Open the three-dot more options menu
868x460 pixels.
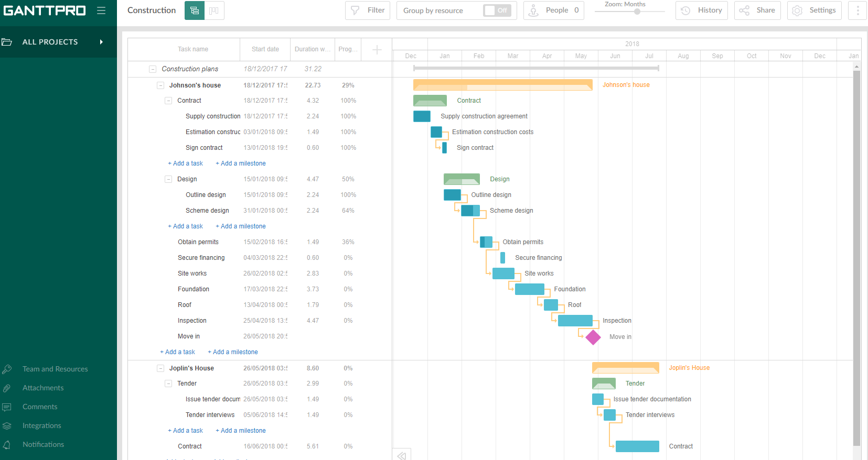[858, 10]
